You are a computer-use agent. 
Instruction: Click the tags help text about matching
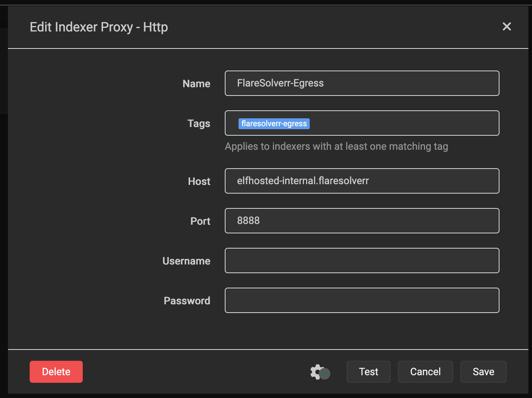coord(336,147)
